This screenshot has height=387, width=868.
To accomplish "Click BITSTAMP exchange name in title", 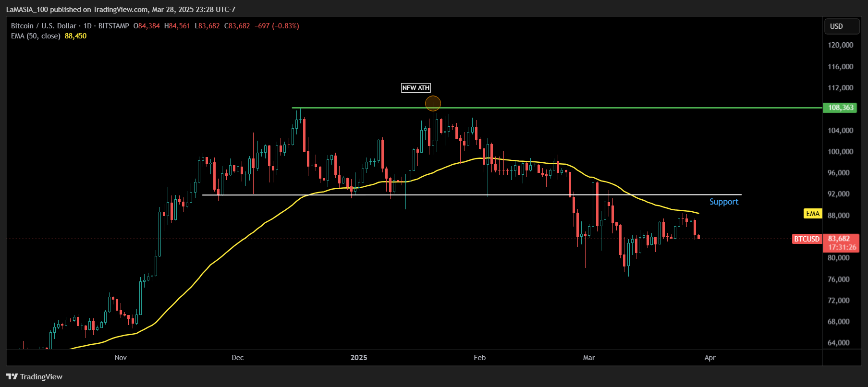I will pos(113,26).
